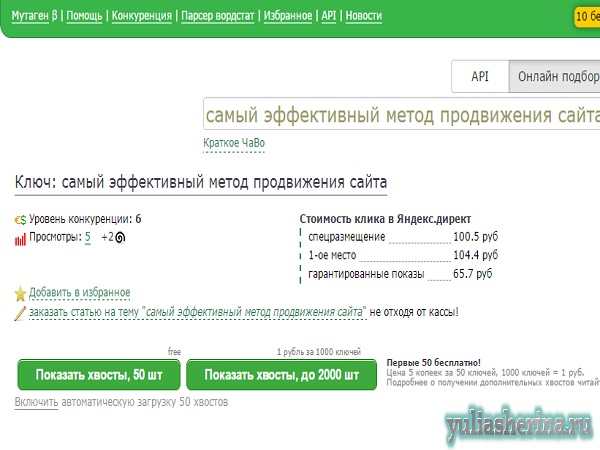This screenshot has width=600, height=450.
Task: Click the currency icon beside Уровень конкуренции
Action: pos(20,220)
